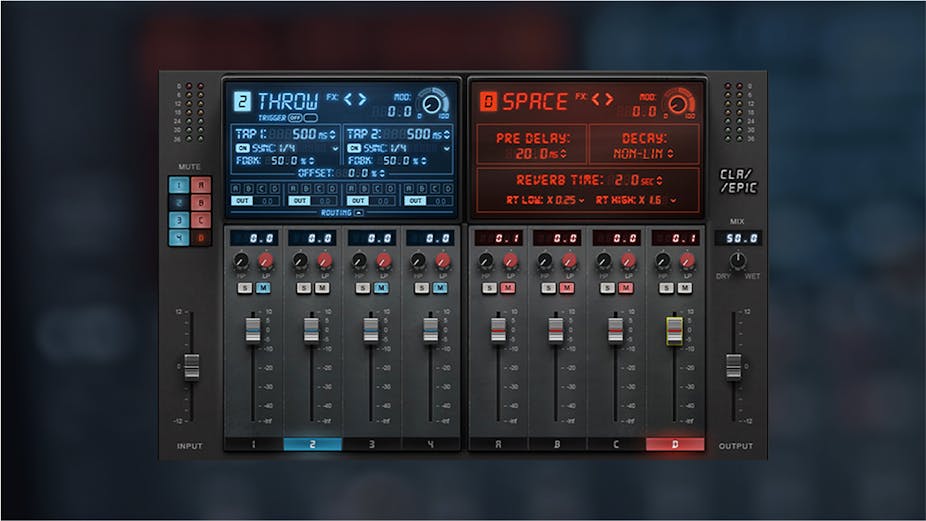Select reverb channel B tab
Viewport: 926px width, 521px height.
coord(557,443)
